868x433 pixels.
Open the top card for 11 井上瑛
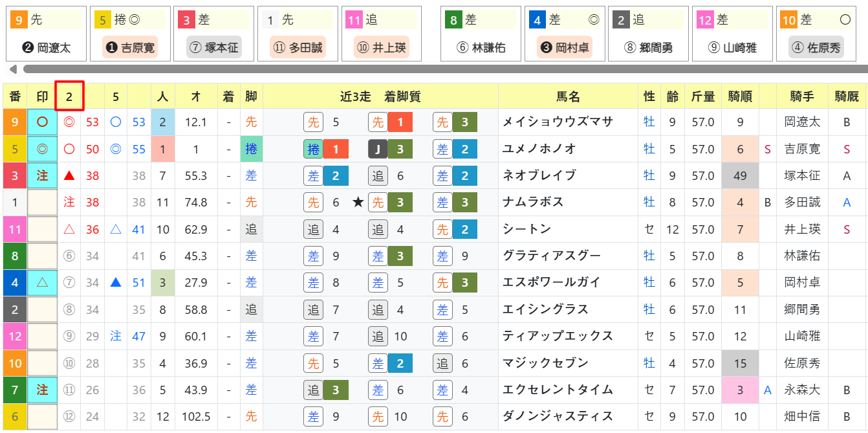pyautogui.click(x=382, y=34)
